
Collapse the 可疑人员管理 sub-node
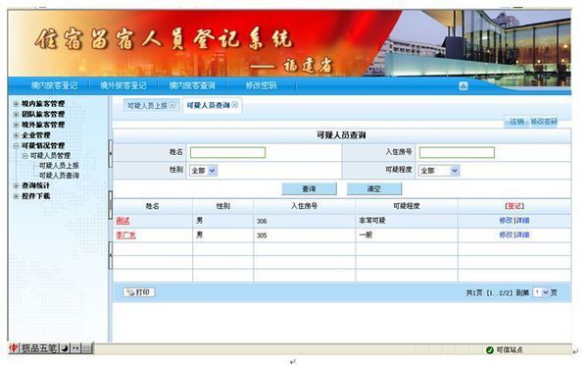pyautogui.click(x=24, y=155)
